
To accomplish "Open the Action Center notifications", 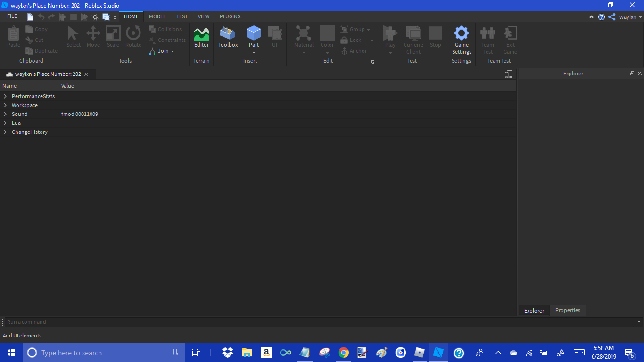I will pyautogui.click(x=629, y=353).
